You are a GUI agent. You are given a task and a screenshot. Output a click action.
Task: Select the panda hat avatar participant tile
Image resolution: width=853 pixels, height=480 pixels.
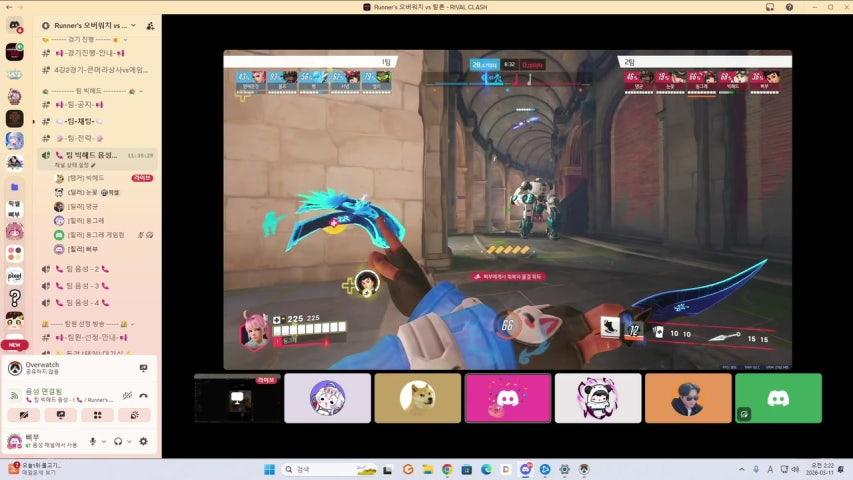[x=598, y=398]
